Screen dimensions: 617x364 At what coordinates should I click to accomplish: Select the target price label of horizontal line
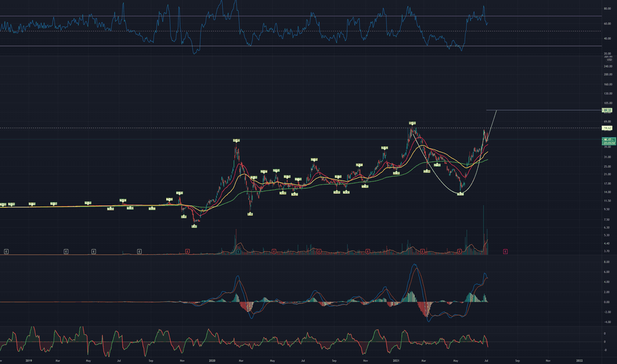pyautogui.click(x=607, y=110)
